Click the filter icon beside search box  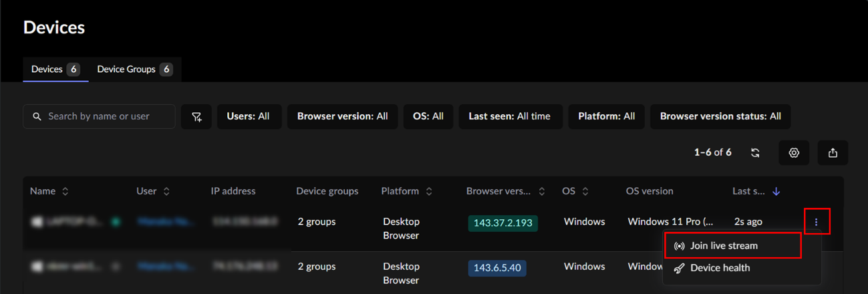[x=196, y=117]
